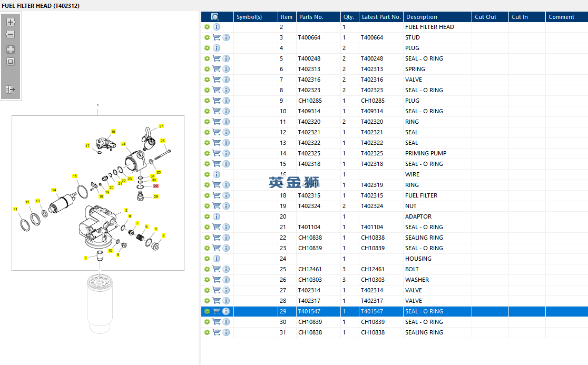This screenshot has width=588, height=365.
Task: Click the search icon in table header
Action: coord(215,17)
